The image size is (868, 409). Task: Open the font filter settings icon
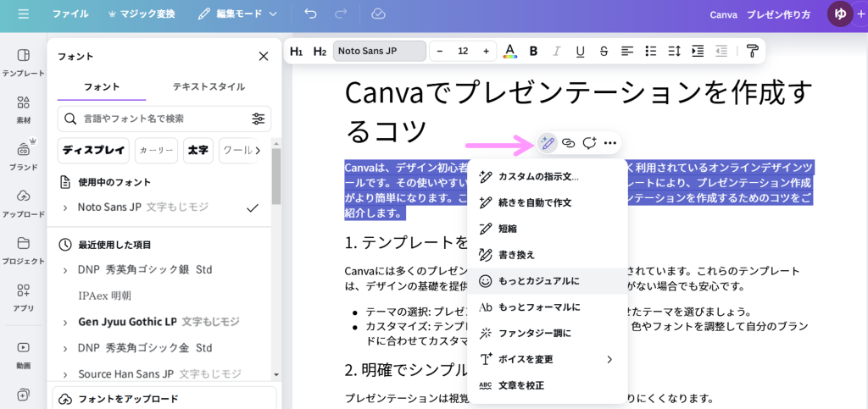coord(258,119)
